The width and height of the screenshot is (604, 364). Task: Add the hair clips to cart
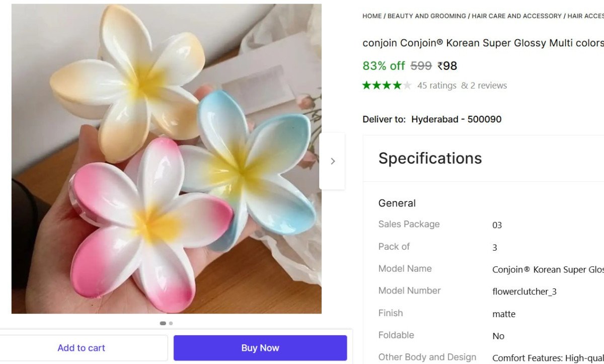coord(82,348)
